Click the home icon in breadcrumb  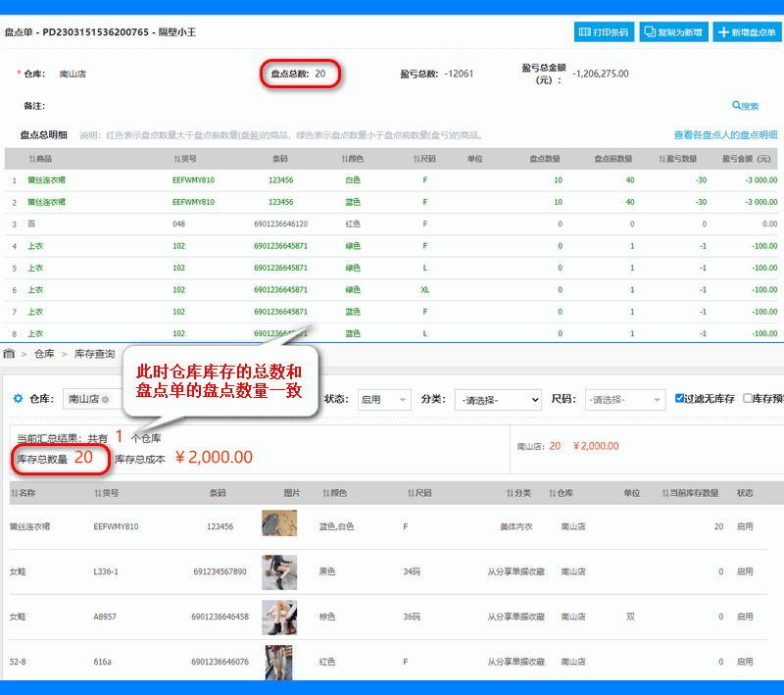(x=9, y=354)
